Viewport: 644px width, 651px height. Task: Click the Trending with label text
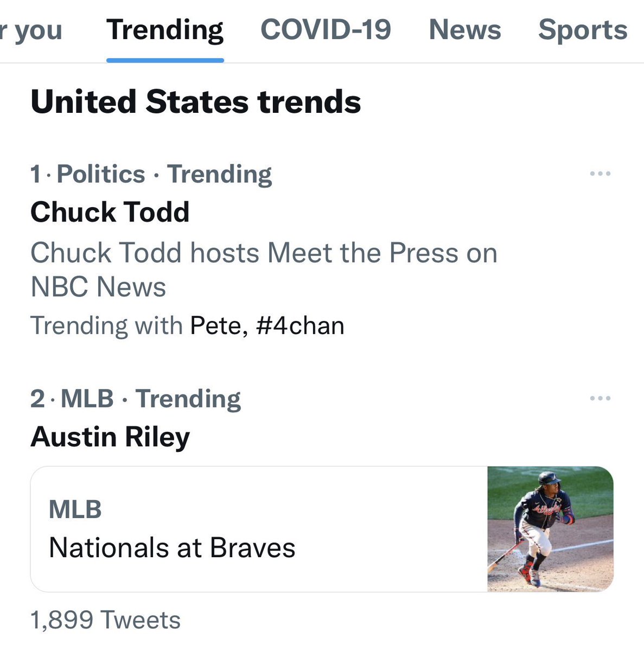[106, 327]
